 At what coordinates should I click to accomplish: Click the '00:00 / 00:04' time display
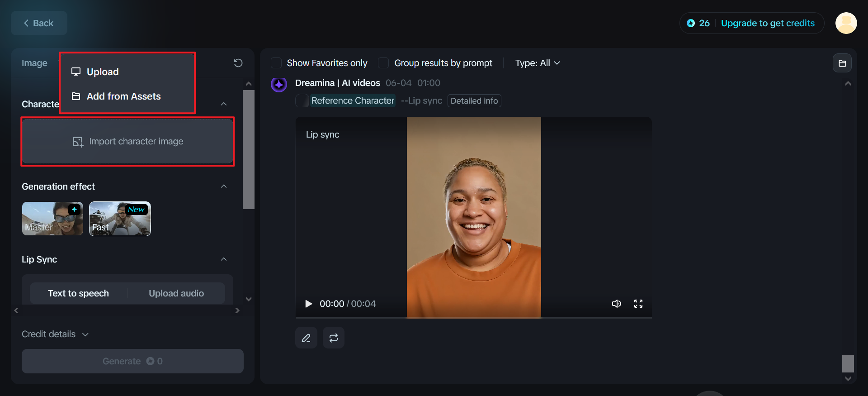348,304
